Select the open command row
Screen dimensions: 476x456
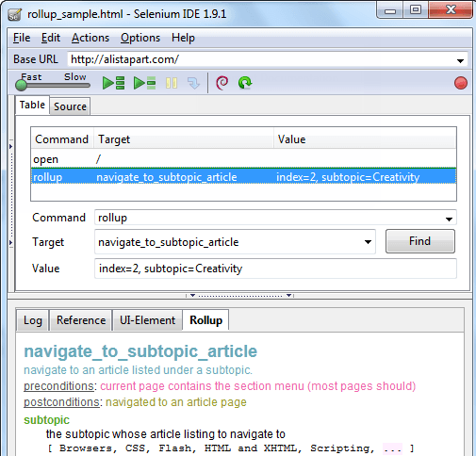tap(243, 159)
